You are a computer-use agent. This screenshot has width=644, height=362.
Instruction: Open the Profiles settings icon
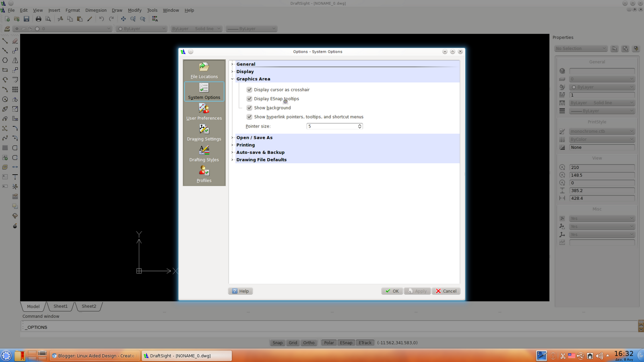point(204,173)
